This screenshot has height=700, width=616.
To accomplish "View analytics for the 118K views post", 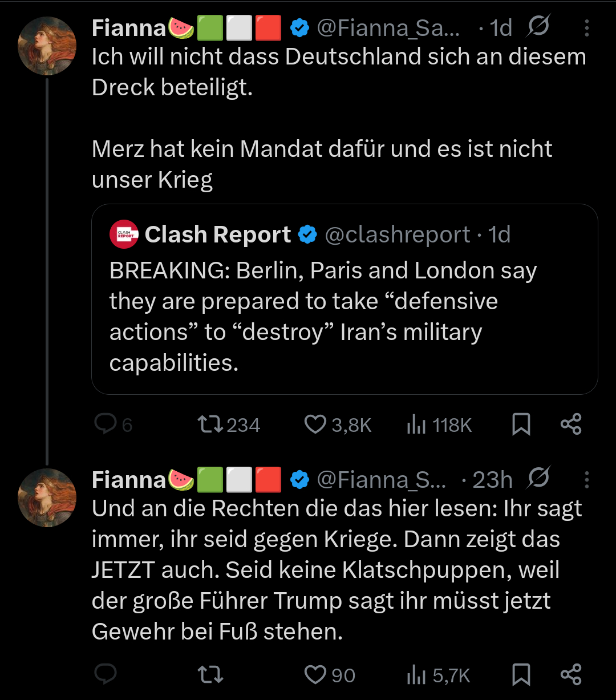I will (416, 424).
